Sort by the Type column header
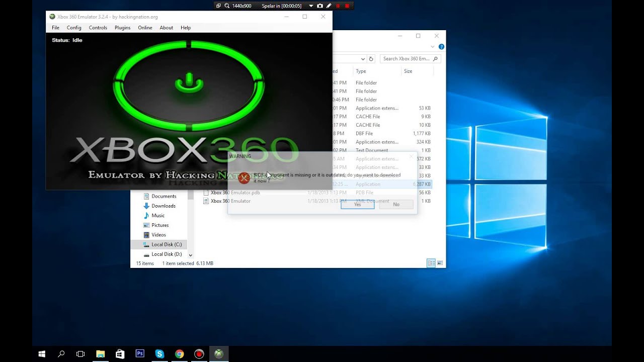Image resolution: width=644 pixels, height=362 pixels. click(x=361, y=71)
